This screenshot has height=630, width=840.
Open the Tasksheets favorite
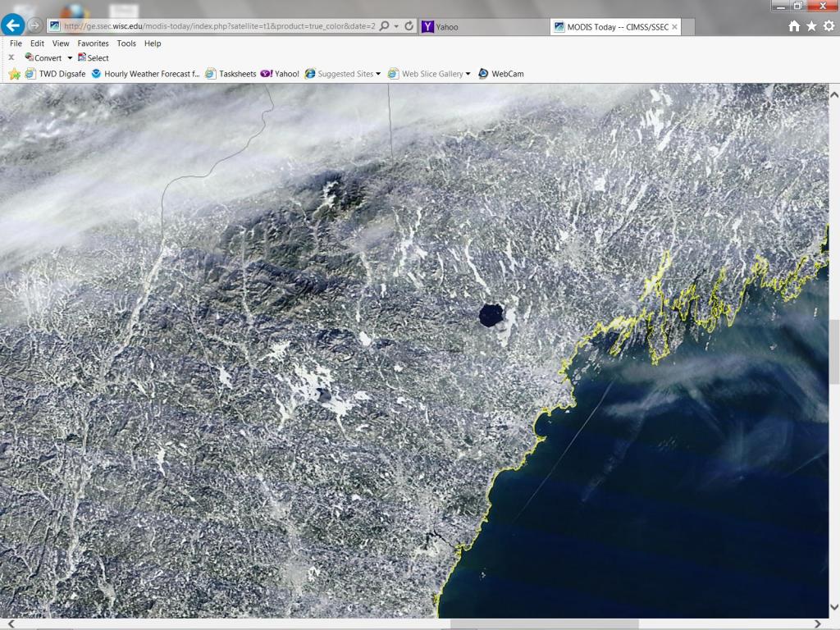231,74
